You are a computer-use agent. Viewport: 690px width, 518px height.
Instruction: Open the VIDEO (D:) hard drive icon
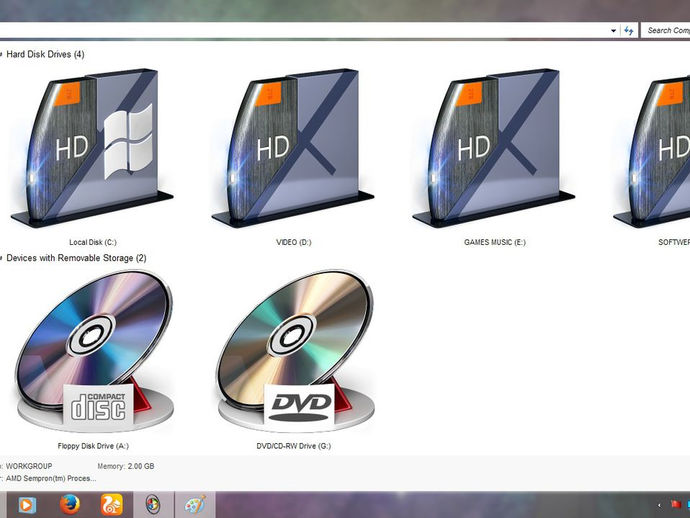click(x=293, y=148)
